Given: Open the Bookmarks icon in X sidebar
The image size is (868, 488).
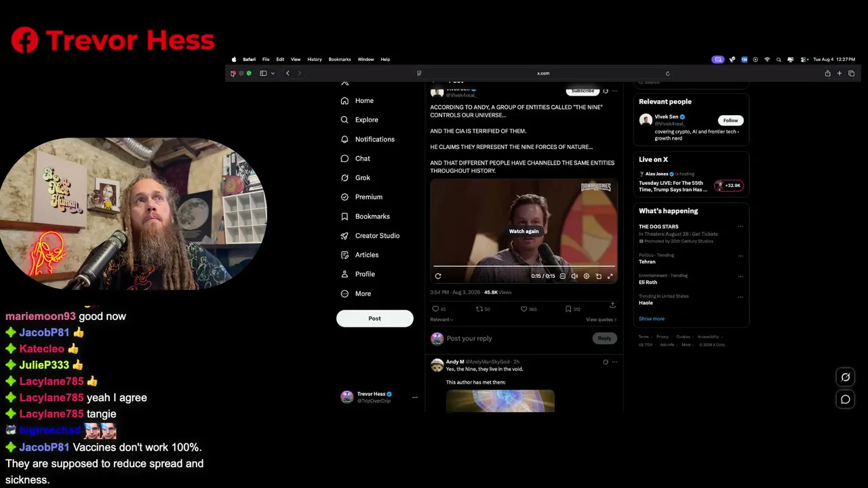Looking at the screenshot, I should [344, 216].
